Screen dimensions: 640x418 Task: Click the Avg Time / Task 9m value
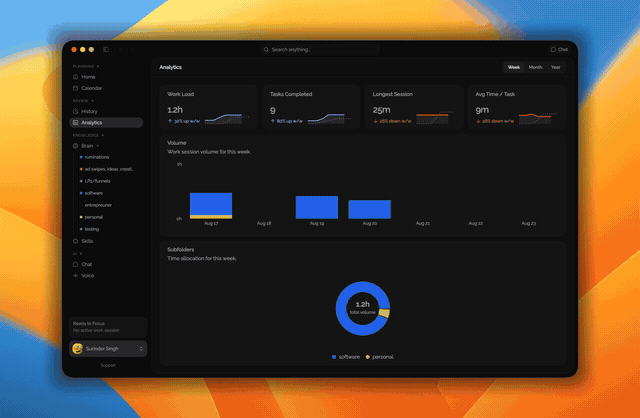tap(482, 110)
